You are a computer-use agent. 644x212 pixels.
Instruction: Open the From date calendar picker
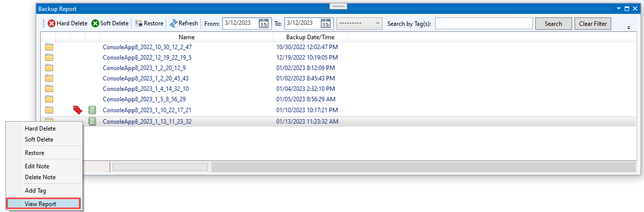[x=264, y=23]
